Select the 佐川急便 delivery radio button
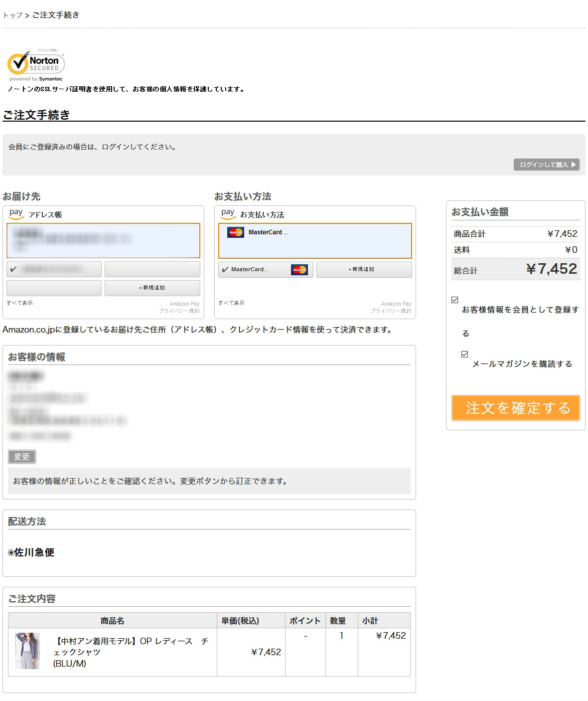Image resolution: width=588 pixels, height=701 pixels. [x=11, y=552]
